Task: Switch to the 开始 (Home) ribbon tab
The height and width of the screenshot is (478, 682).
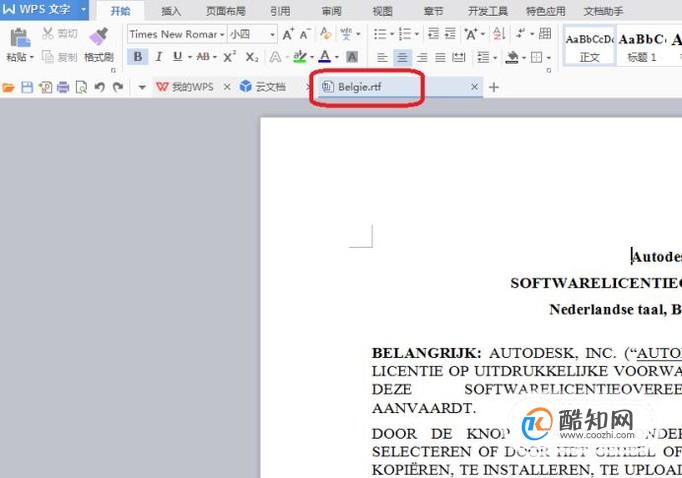Action: pyautogui.click(x=120, y=11)
